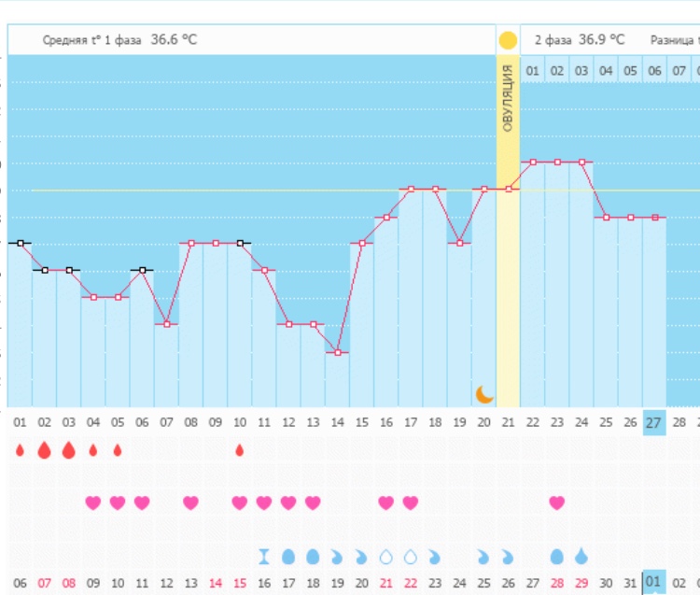Click the curved blue drop under cycle day 15

[x=361, y=557]
